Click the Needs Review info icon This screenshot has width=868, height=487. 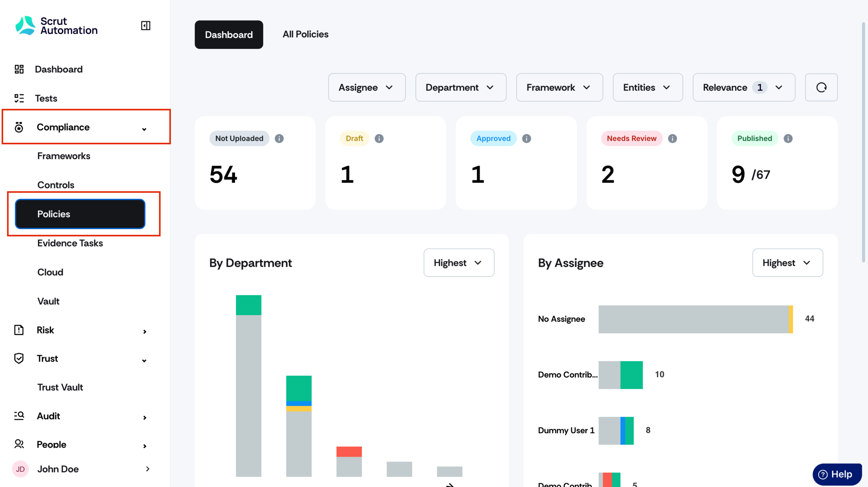click(x=672, y=138)
